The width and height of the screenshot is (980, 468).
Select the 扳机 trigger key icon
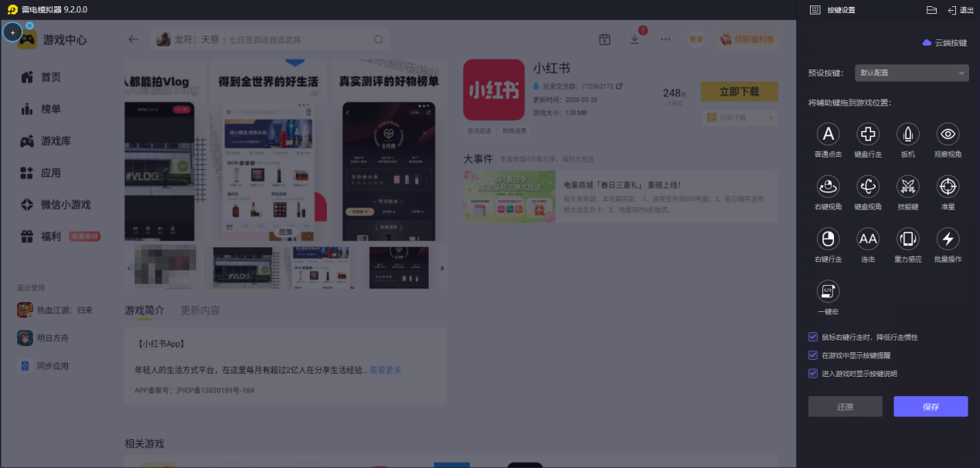pyautogui.click(x=908, y=134)
